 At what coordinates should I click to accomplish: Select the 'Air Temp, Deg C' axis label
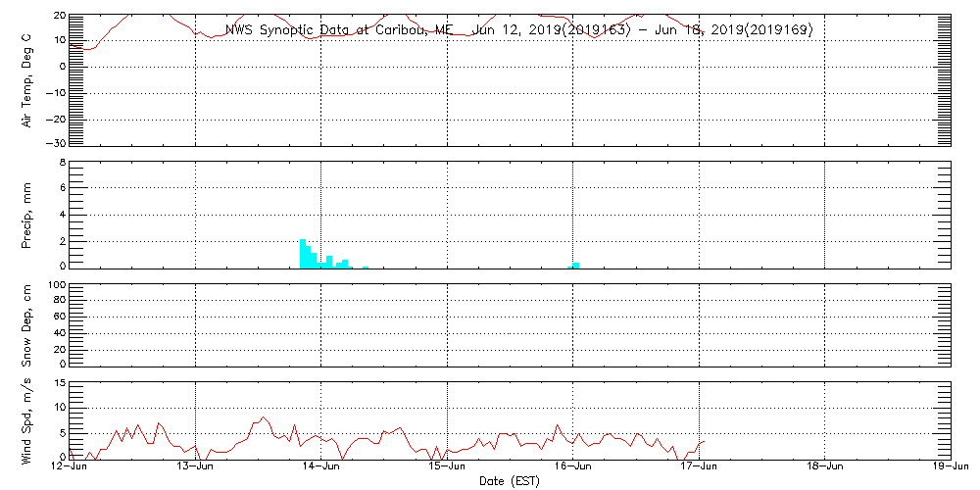pos(27,79)
